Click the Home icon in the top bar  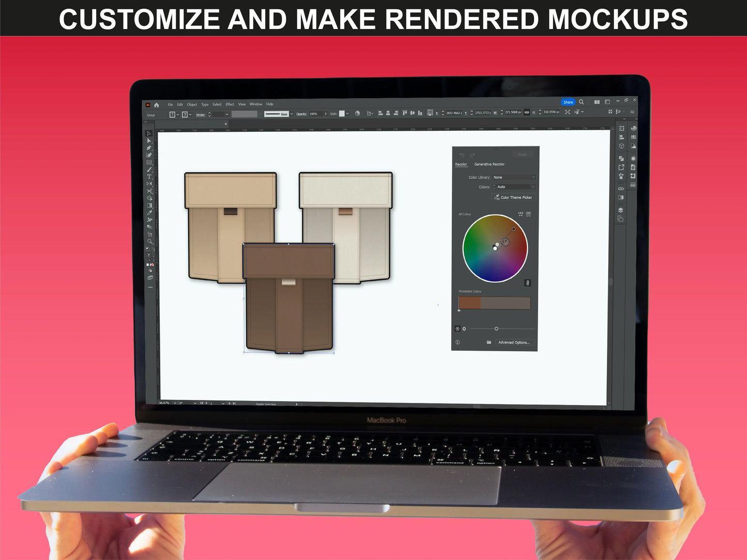point(157,105)
